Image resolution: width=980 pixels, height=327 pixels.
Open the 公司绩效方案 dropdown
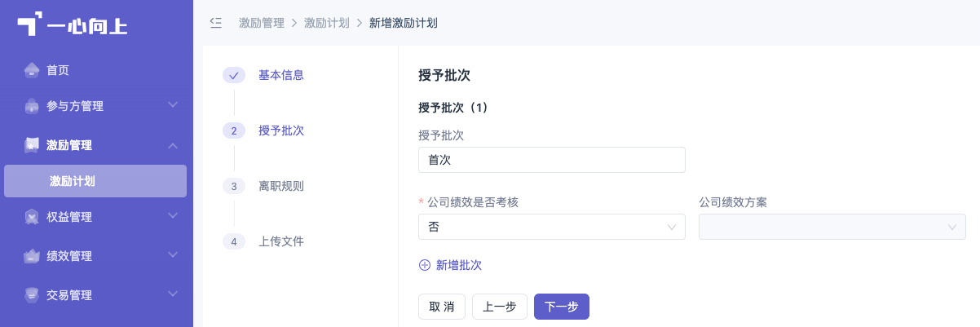pyautogui.click(x=832, y=227)
